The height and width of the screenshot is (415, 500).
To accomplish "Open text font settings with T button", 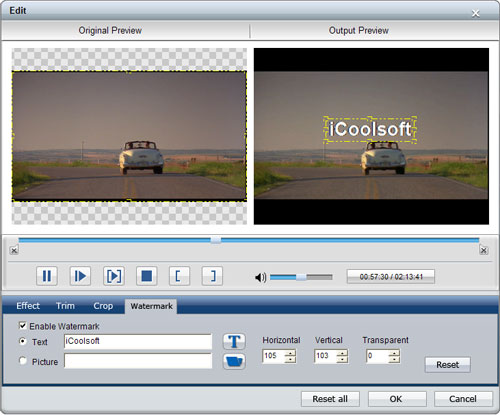I will click(x=234, y=341).
